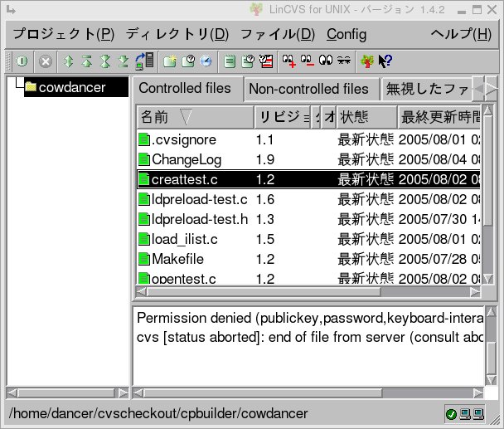
Task: Click the green file icon beside Makefile
Action: point(144,259)
